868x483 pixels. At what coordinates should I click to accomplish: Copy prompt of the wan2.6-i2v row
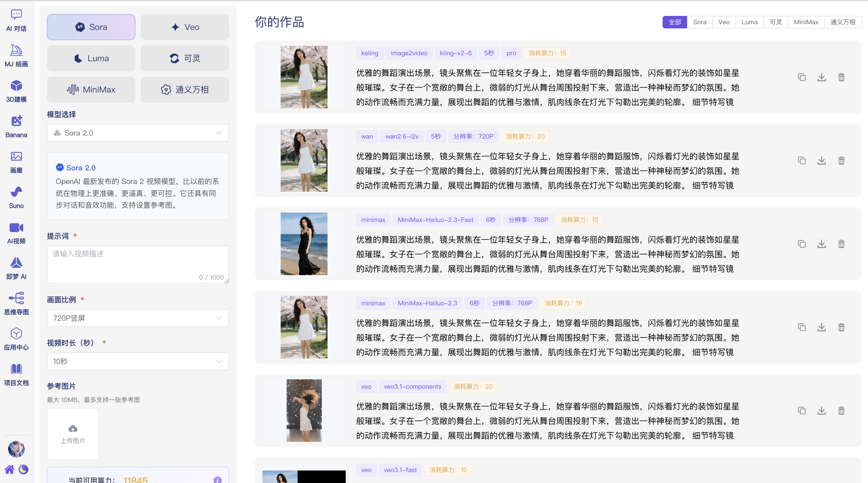point(802,160)
